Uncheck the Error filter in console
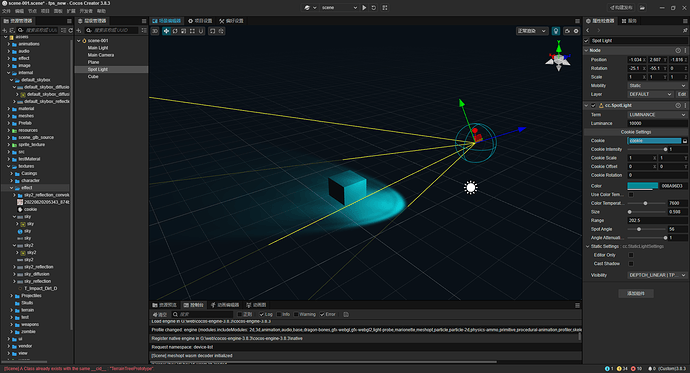This screenshot has height=373, width=690. point(323,314)
